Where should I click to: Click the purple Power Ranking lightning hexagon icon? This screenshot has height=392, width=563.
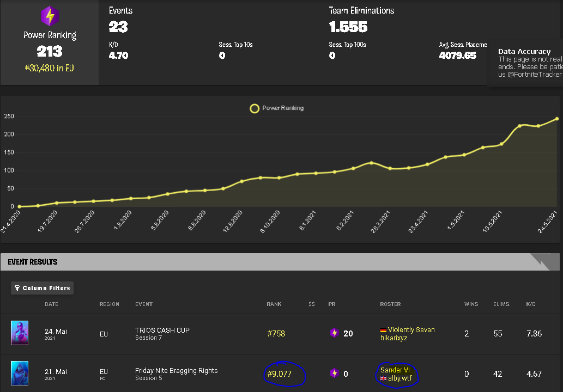(x=50, y=16)
